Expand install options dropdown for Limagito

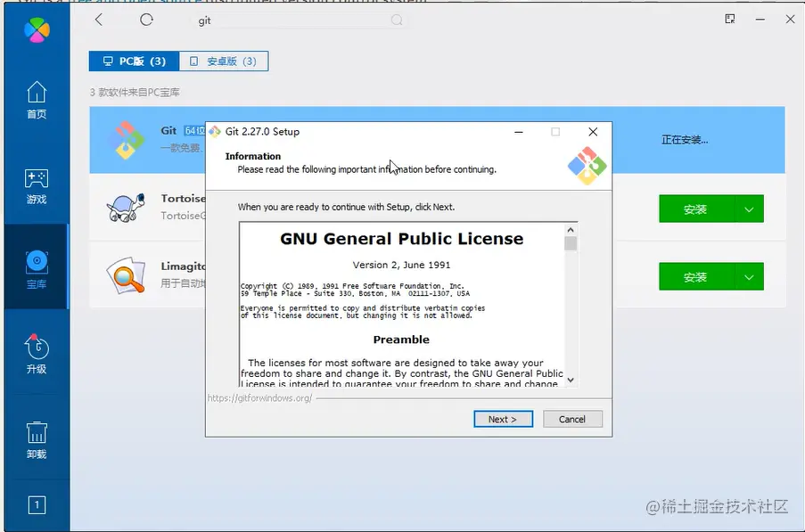(749, 277)
